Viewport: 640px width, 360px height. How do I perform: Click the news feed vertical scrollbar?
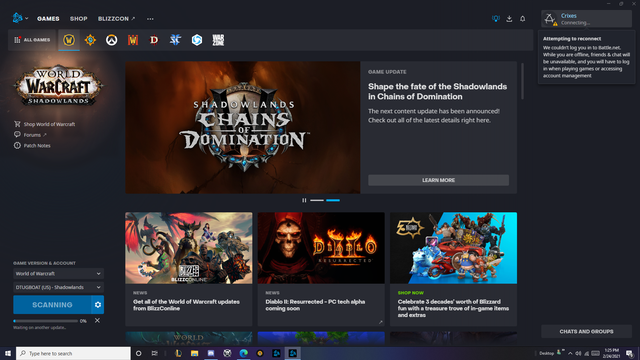[x=522, y=81]
